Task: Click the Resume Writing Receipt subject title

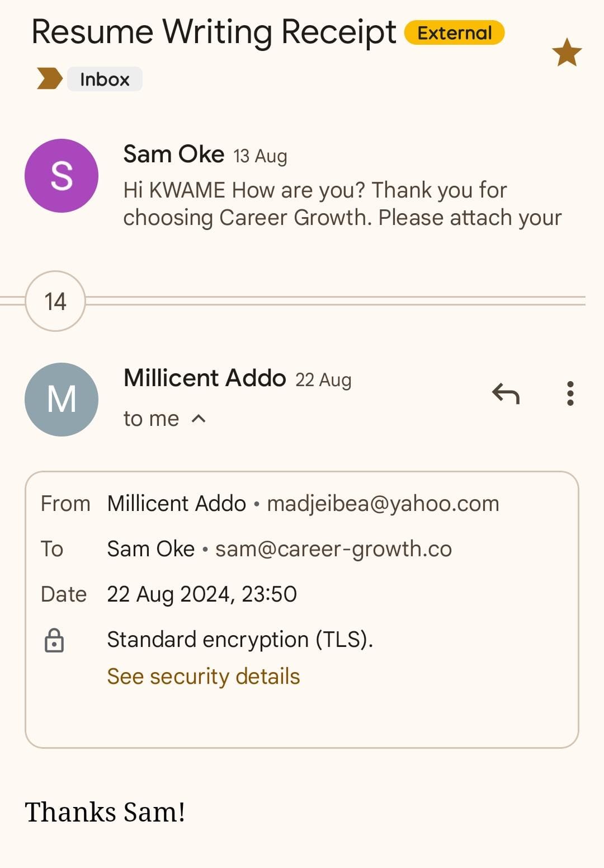Action: click(214, 32)
